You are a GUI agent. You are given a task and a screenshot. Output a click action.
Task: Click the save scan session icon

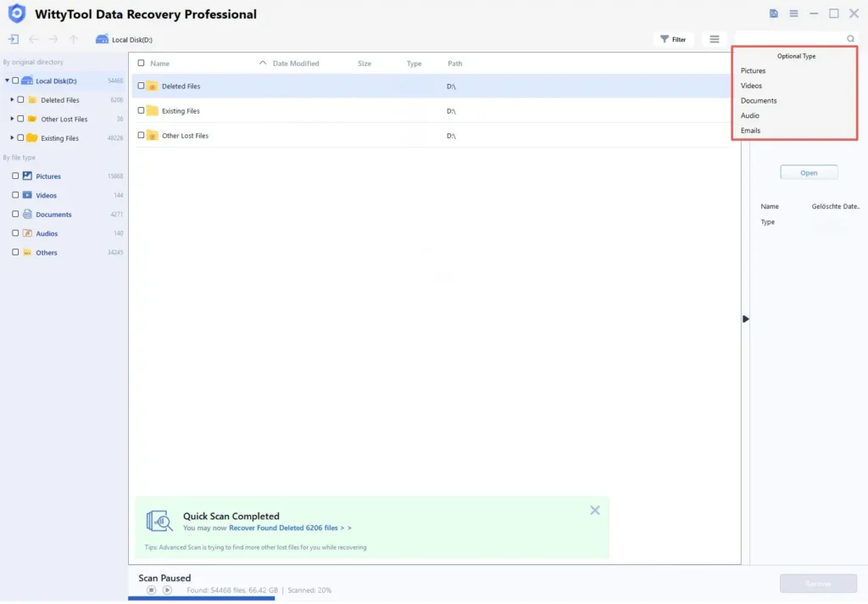coord(774,14)
